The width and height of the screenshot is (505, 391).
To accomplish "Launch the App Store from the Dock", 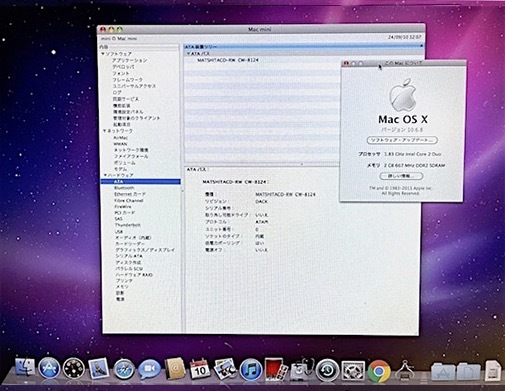I will (x=49, y=368).
